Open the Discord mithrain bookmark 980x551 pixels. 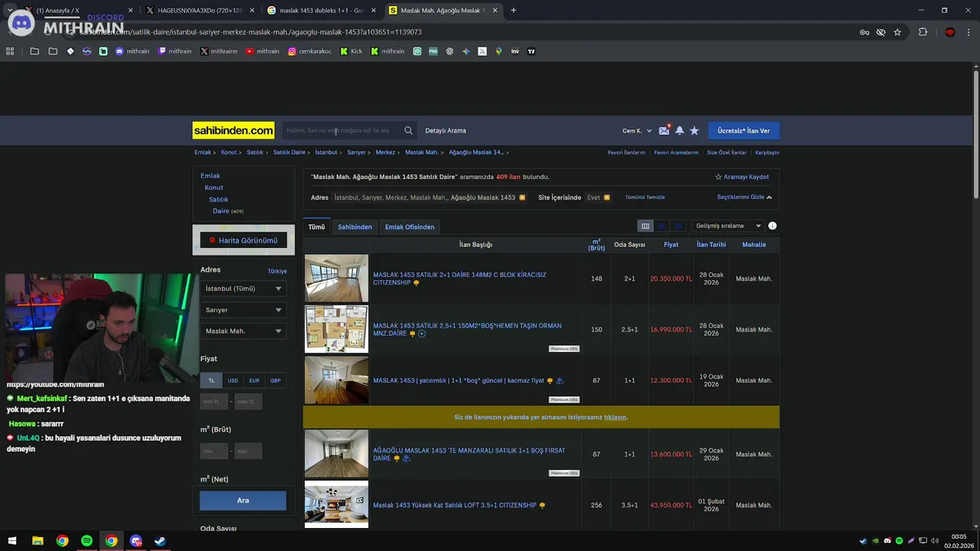pos(132,51)
